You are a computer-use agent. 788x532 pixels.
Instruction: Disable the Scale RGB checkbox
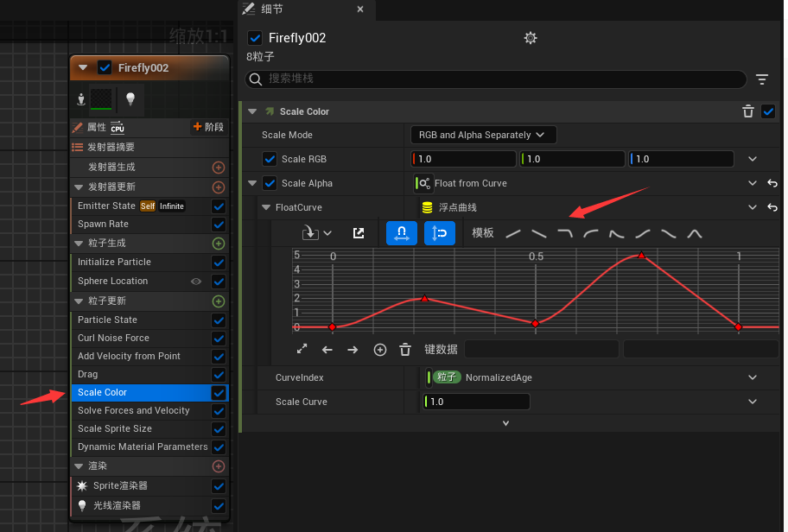270,159
